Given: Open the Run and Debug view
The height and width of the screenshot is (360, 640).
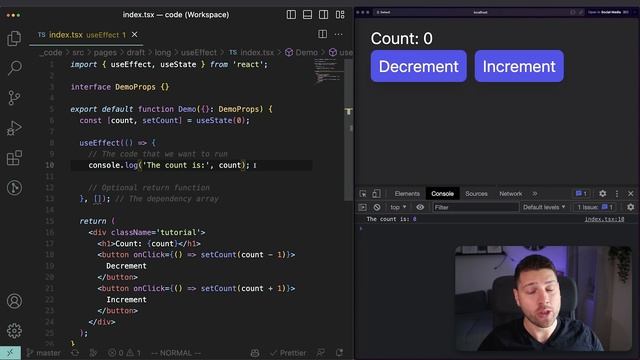Looking at the screenshot, I should click(14, 128).
